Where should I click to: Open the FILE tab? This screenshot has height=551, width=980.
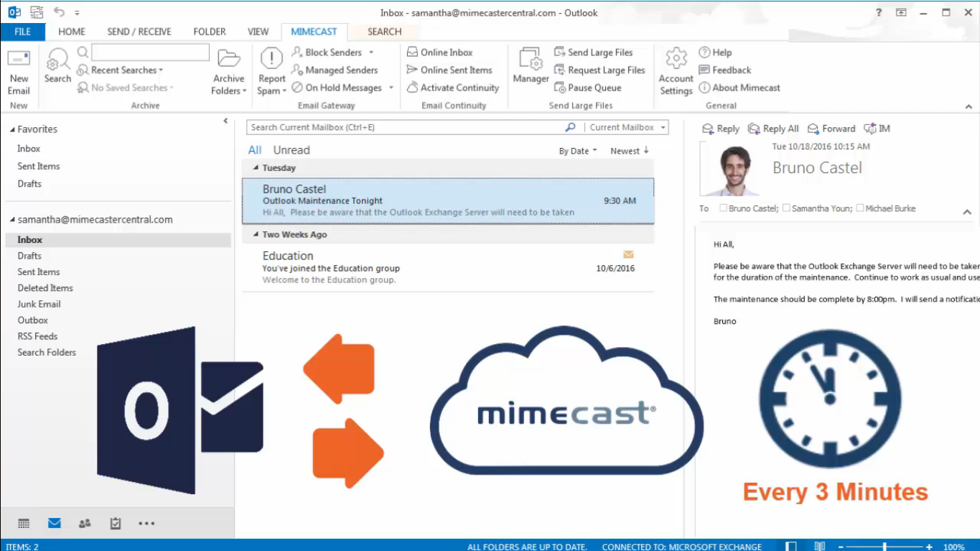click(x=22, y=32)
